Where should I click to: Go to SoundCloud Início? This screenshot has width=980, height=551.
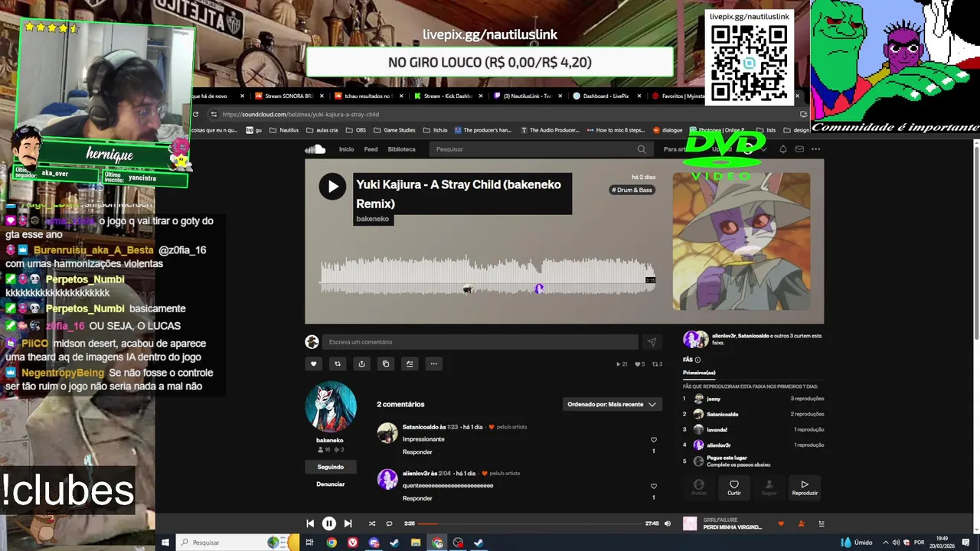pos(347,149)
